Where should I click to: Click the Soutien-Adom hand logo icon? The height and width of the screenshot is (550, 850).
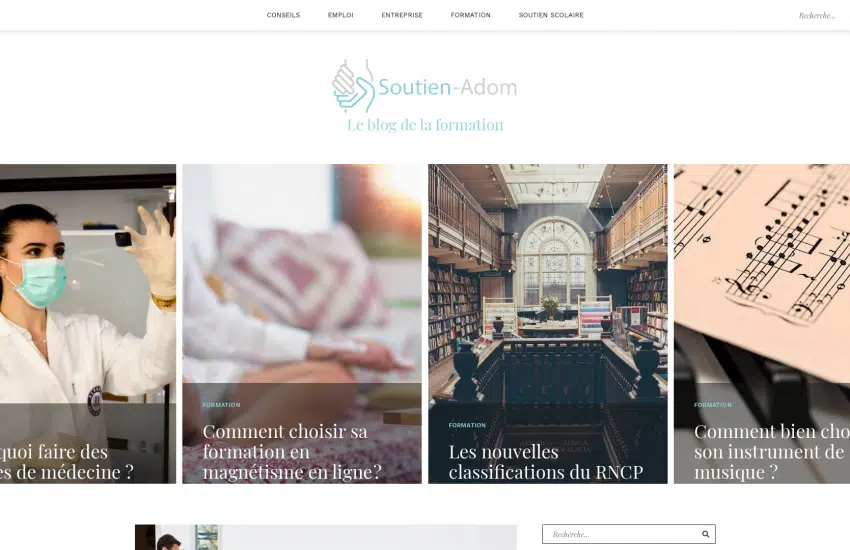coord(353,86)
